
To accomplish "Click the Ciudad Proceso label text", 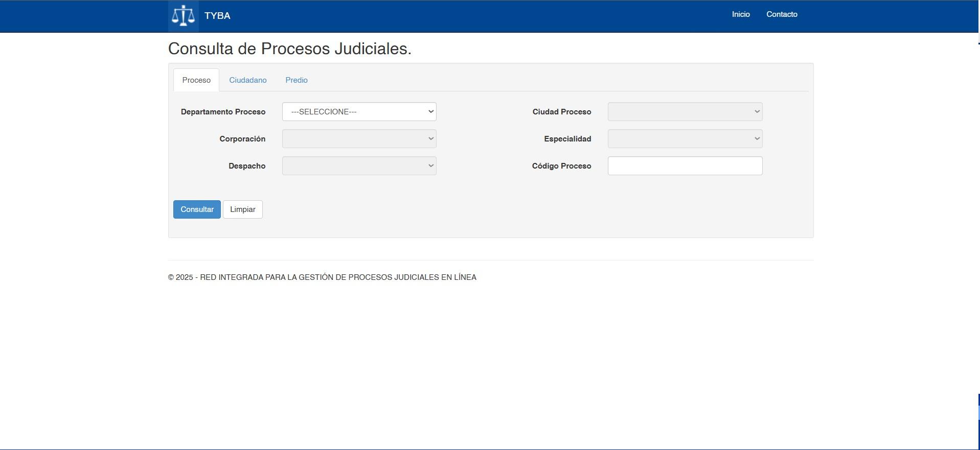I will point(561,112).
